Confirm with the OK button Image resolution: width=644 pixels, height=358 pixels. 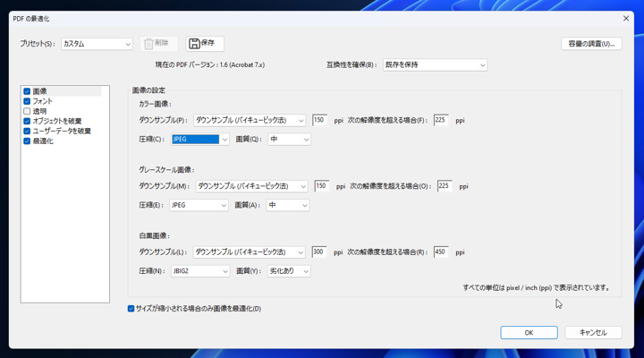click(x=529, y=333)
